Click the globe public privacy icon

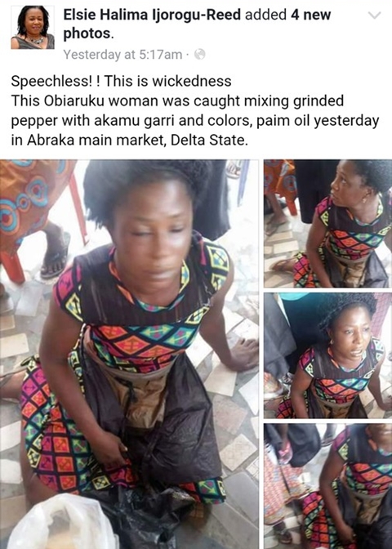click(199, 54)
